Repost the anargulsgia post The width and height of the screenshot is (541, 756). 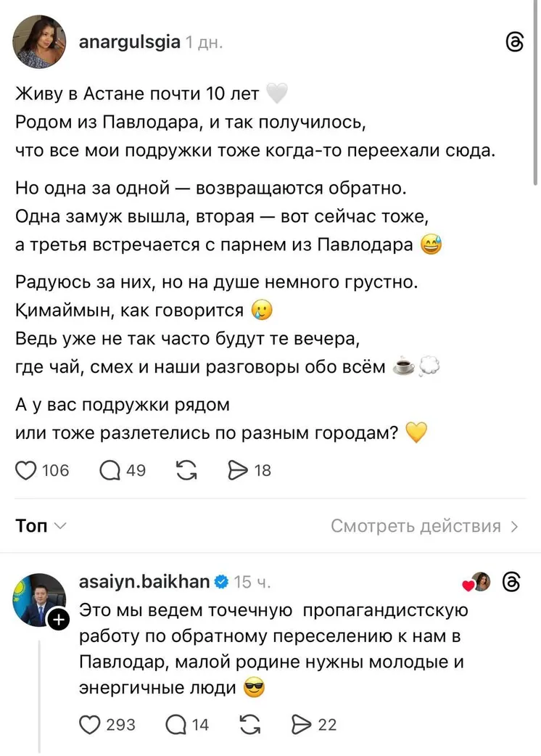[x=186, y=470]
